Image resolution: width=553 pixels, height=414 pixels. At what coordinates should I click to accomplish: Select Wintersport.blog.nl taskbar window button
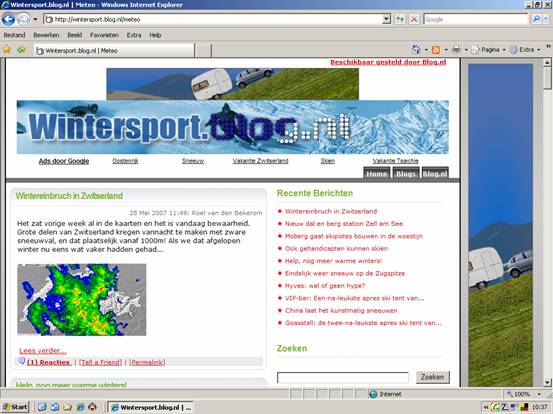tap(151, 407)
